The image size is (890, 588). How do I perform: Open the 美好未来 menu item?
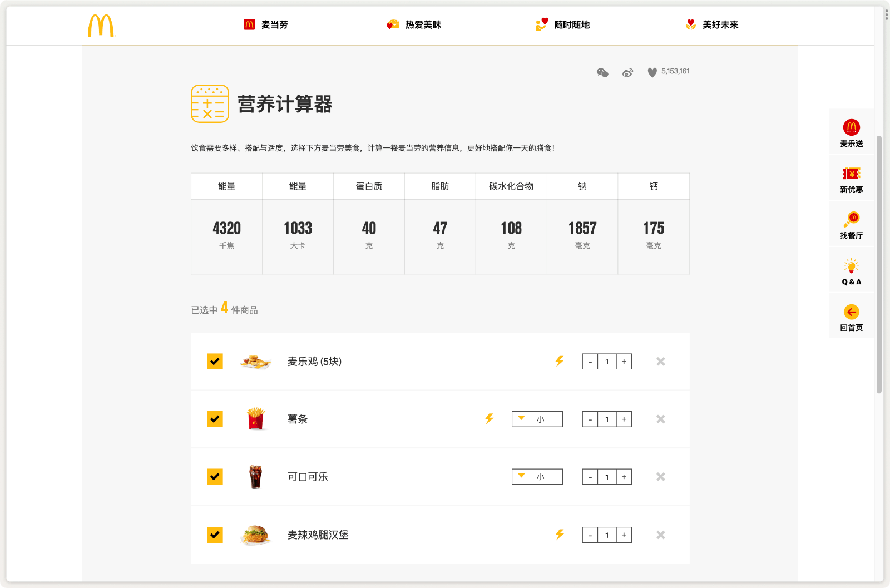click(712, 24)
